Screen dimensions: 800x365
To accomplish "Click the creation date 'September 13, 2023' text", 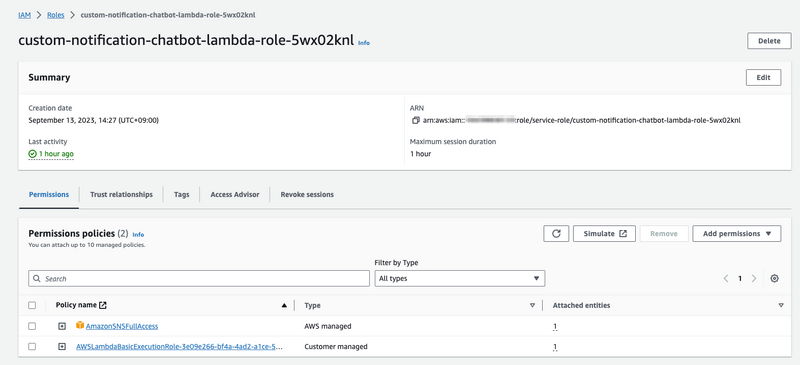I will tap(93, 121).
